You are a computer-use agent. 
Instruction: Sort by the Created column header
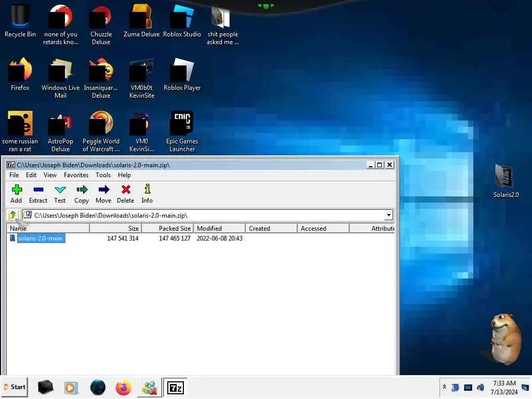[271, 229]
